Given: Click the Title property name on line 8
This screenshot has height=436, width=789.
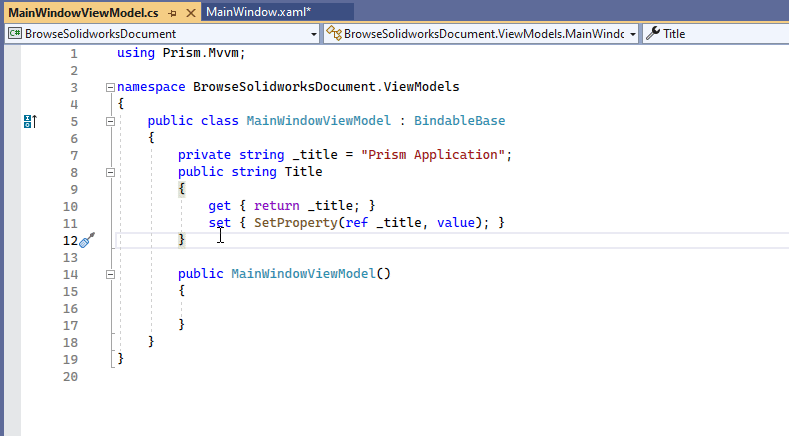Looking at the screenshot, I should point(303,172).
